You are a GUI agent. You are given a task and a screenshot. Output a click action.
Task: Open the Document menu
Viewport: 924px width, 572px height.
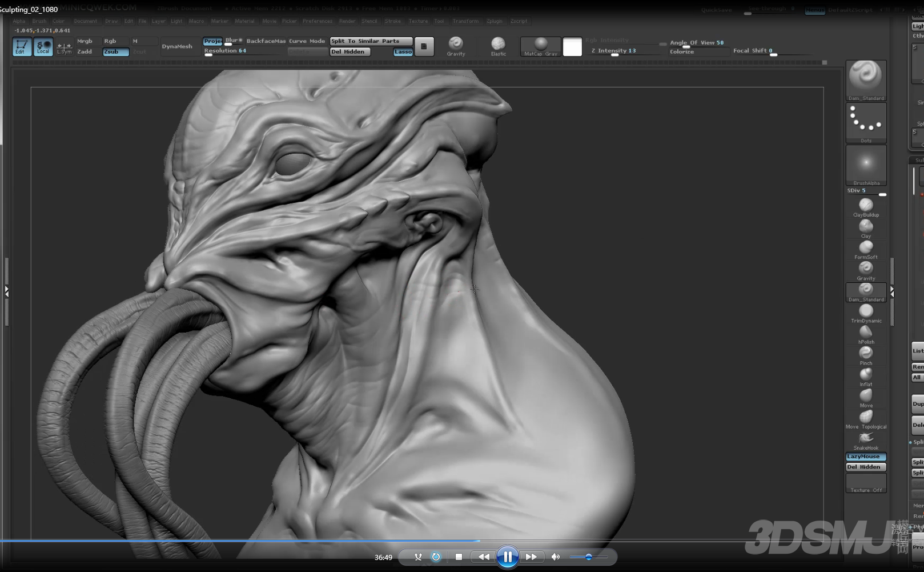(86, 21)
